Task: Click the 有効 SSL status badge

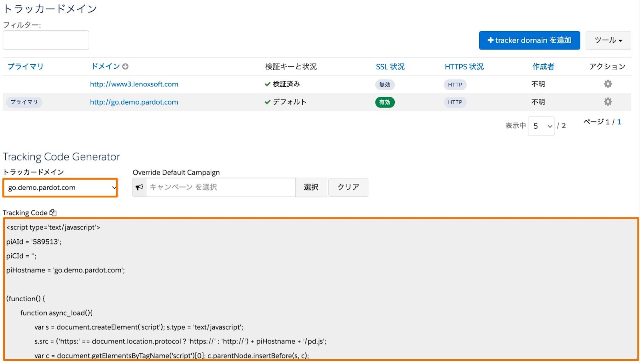Action: click(385, 102)
